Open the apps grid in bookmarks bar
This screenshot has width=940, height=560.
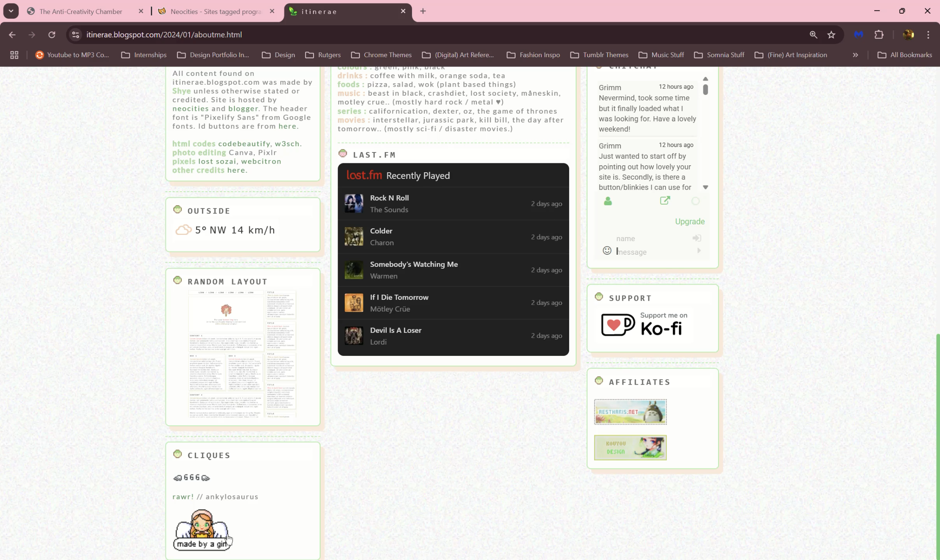tap(14, 55)
